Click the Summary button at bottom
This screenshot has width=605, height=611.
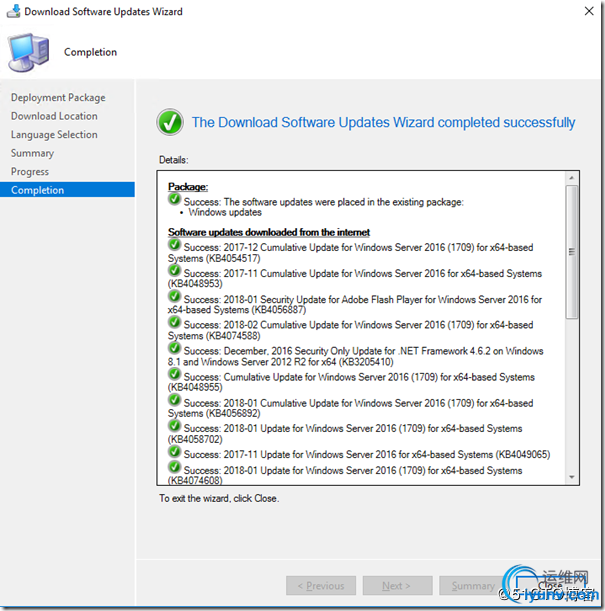coord(473,586)
